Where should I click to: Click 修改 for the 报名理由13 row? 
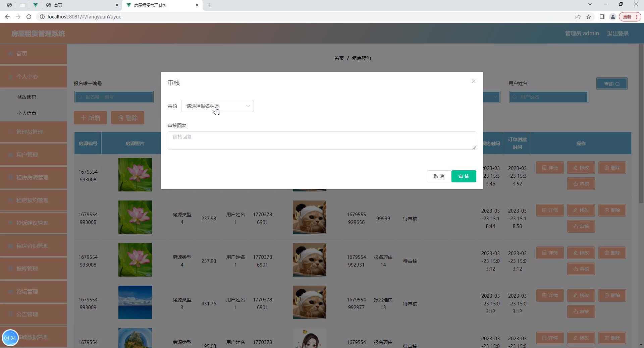(x=581, y=295)
